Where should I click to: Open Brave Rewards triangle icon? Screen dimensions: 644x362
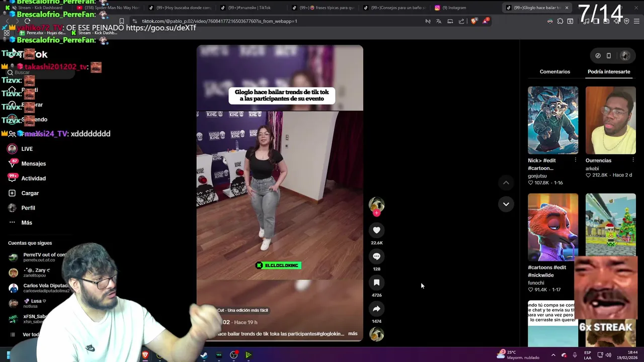(486, 21)
